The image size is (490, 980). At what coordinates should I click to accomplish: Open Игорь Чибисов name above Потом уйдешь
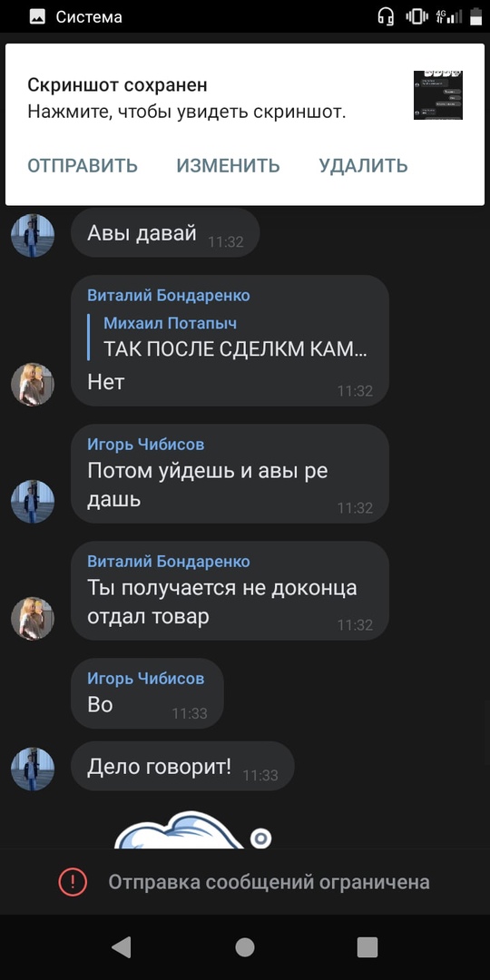coord(145,445)
